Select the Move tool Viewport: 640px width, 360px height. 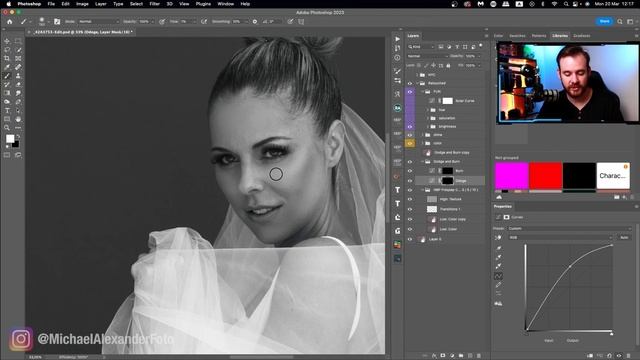pos(7,41)
